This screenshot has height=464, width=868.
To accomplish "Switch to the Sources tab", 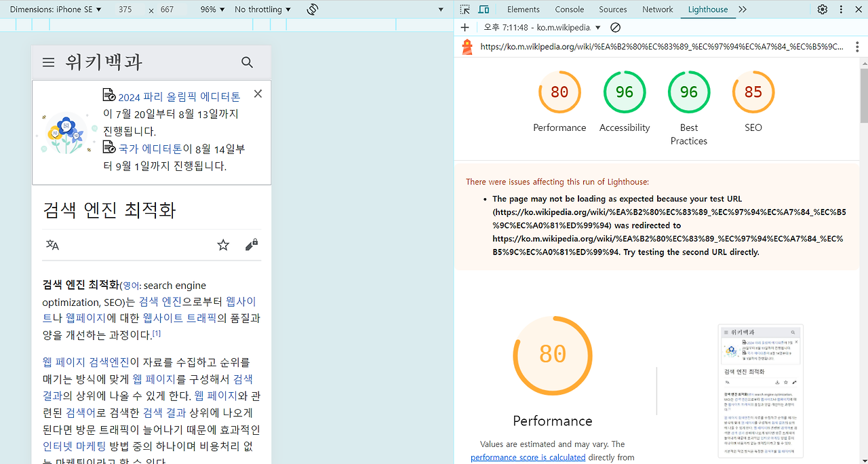I will [613, 9].
